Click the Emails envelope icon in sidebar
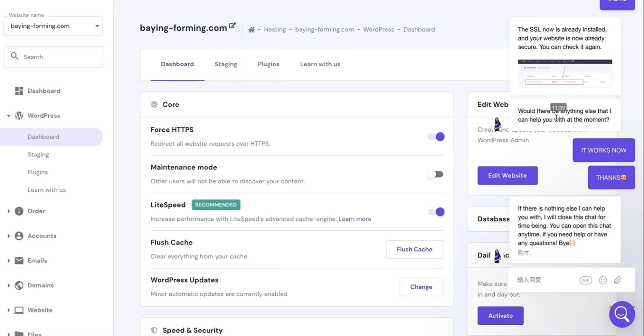This screenshot has width=644, height=336. pyautogui.click(x=19, y=260)
